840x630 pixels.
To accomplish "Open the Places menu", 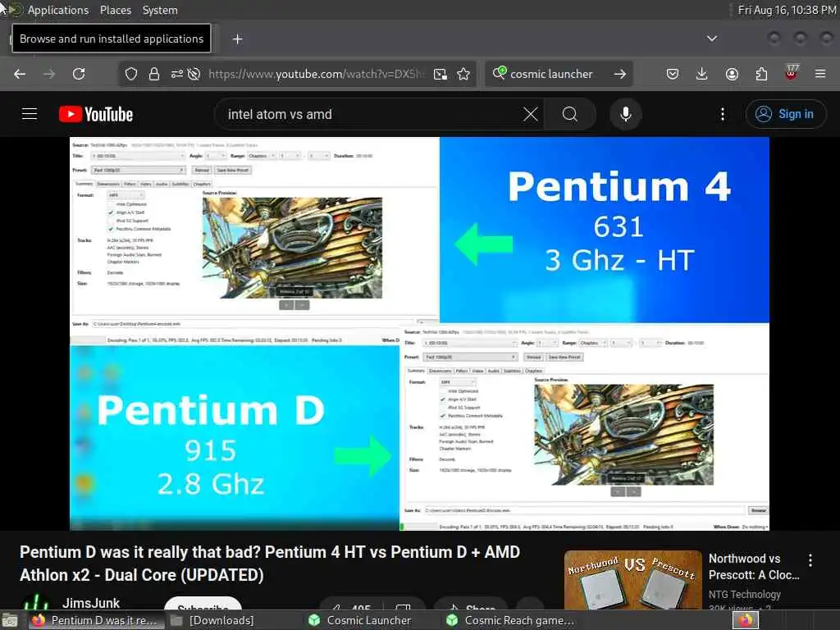I will coord(115,10).
